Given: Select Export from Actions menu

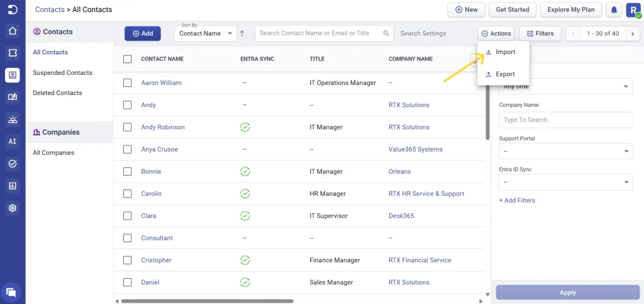Looking at the screenshot, I should 503,74.
